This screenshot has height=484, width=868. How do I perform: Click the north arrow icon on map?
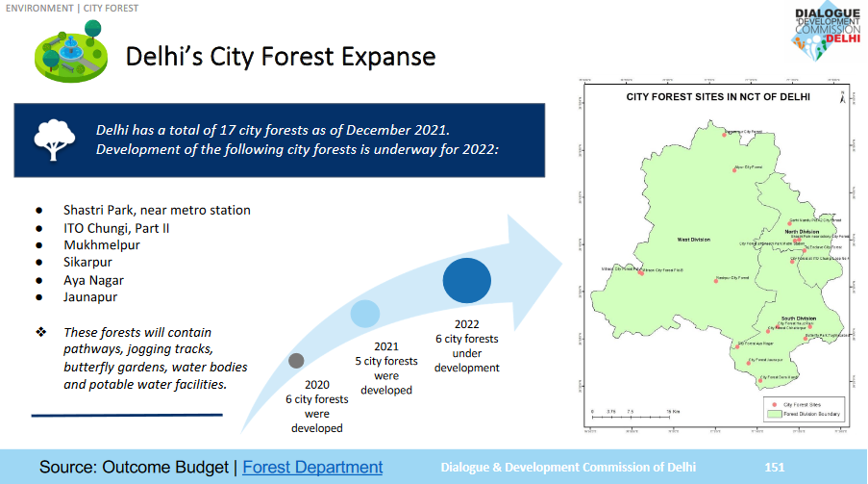pos(843,97)
